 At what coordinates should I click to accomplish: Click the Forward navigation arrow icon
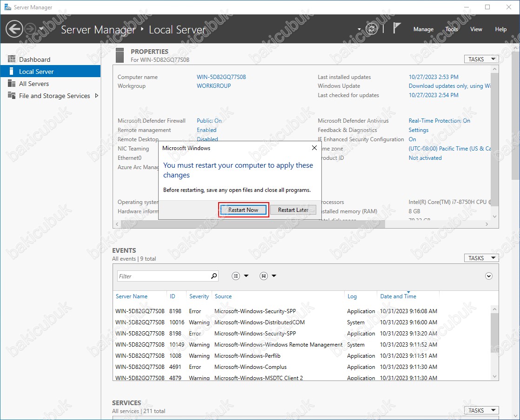coord(31,29)
